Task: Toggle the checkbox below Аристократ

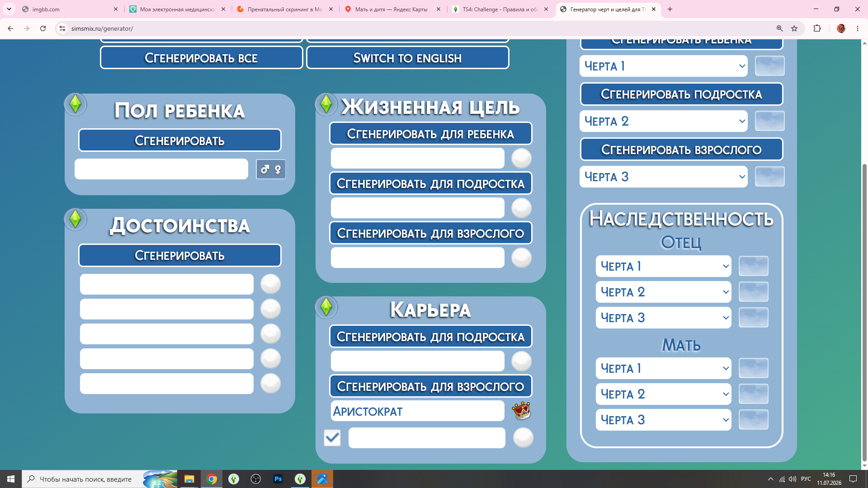Action: (332, 438)
